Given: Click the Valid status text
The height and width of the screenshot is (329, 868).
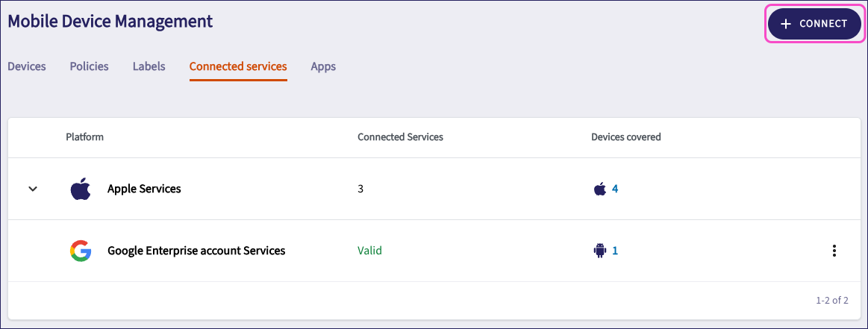Looking at the screenshot, I should (369, 251).
